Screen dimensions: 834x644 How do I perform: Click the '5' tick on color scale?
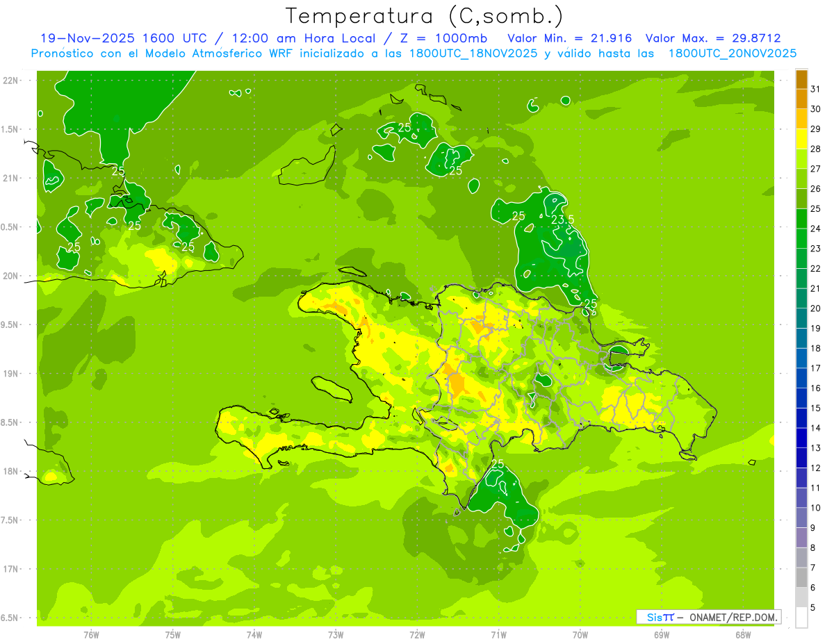tap(813, 608)
